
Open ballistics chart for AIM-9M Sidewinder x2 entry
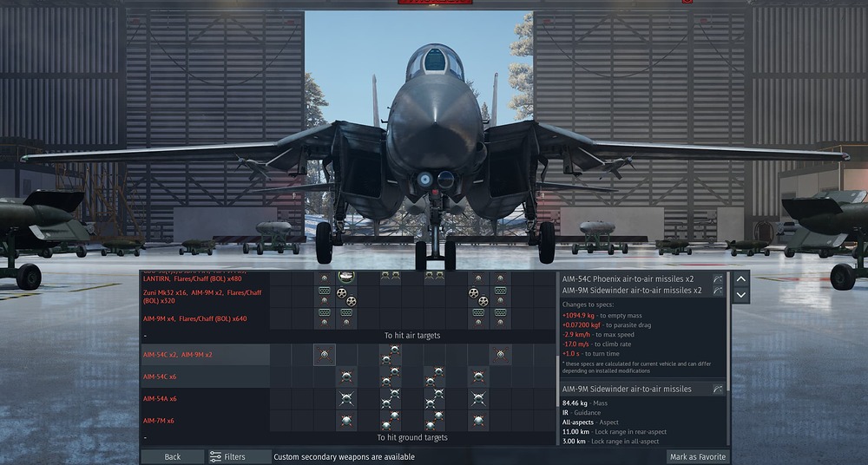[718, 290]
